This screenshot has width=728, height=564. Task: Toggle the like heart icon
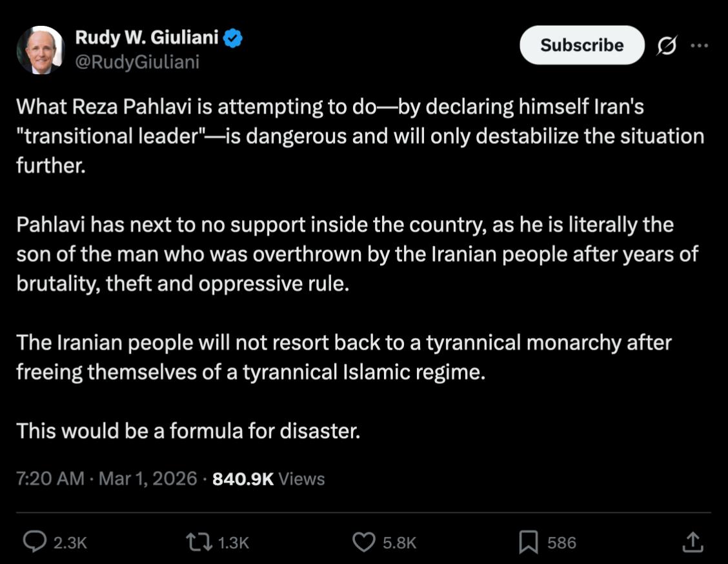click(x=364, y=541)
